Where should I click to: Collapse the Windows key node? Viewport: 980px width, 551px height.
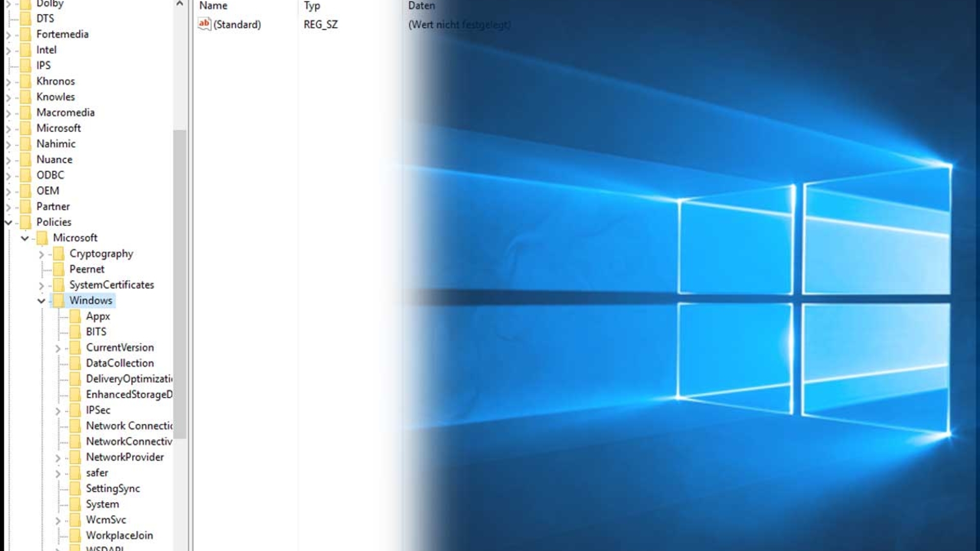(41, 301)
